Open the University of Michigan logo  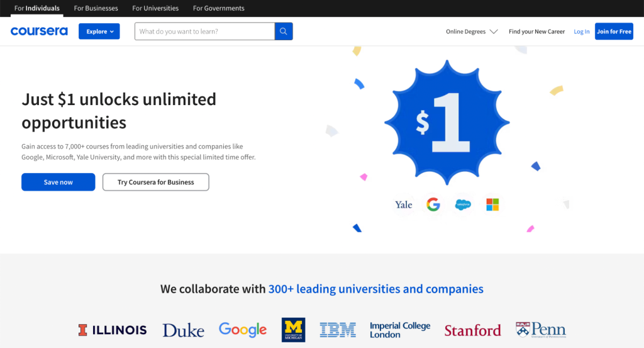(293, 330)
